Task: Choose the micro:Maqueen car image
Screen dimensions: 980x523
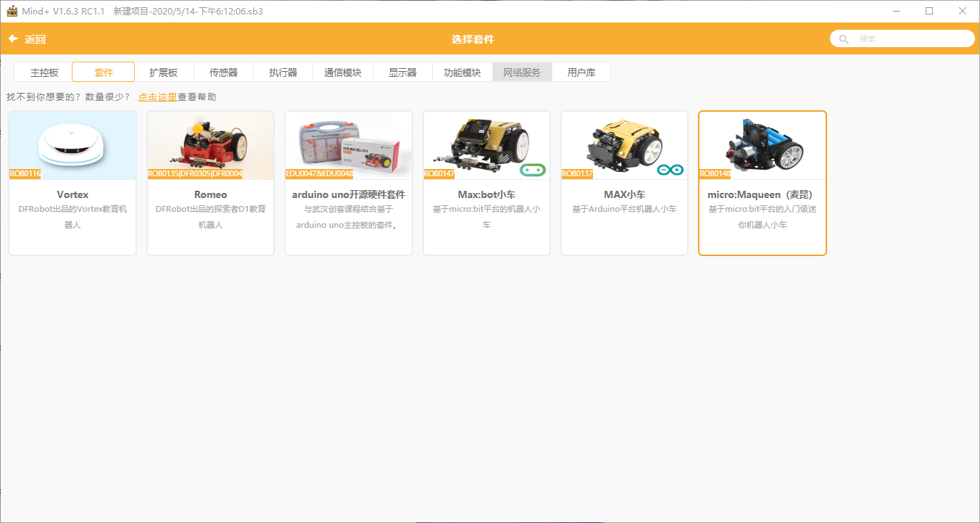Action: tap(763, 145)
